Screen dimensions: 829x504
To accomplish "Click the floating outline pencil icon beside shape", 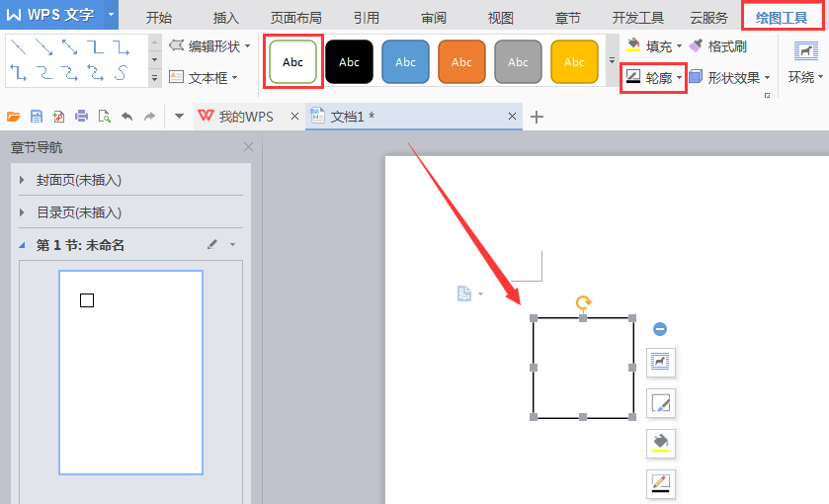I will (x=660, y=483).
